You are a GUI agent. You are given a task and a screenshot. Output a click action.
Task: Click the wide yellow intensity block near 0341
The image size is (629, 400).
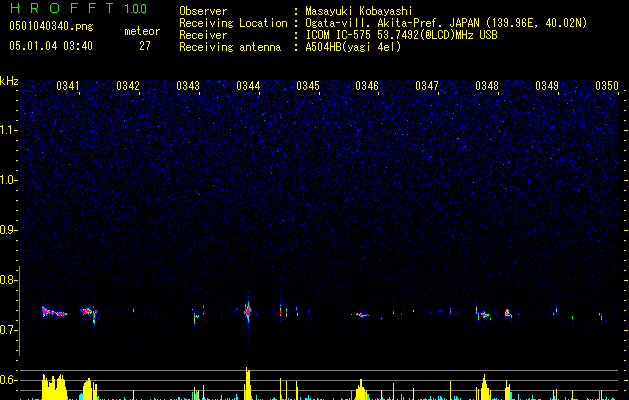click(x=54, y=387)
